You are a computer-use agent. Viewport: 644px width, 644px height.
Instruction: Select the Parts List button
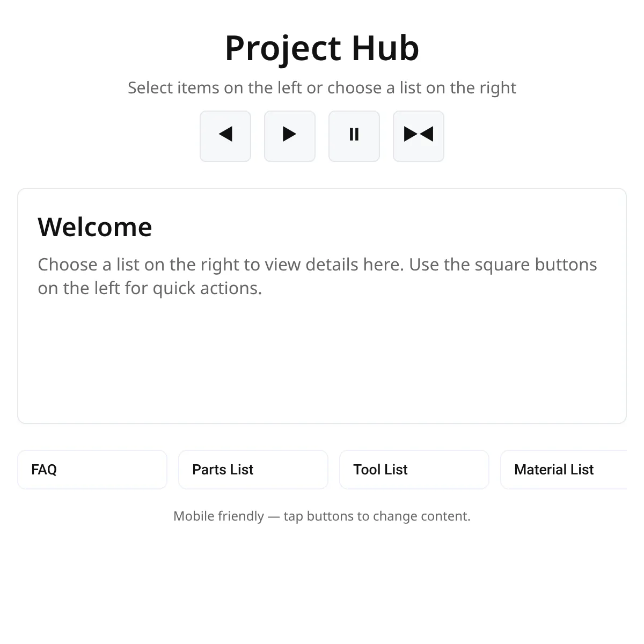(253, 470)
